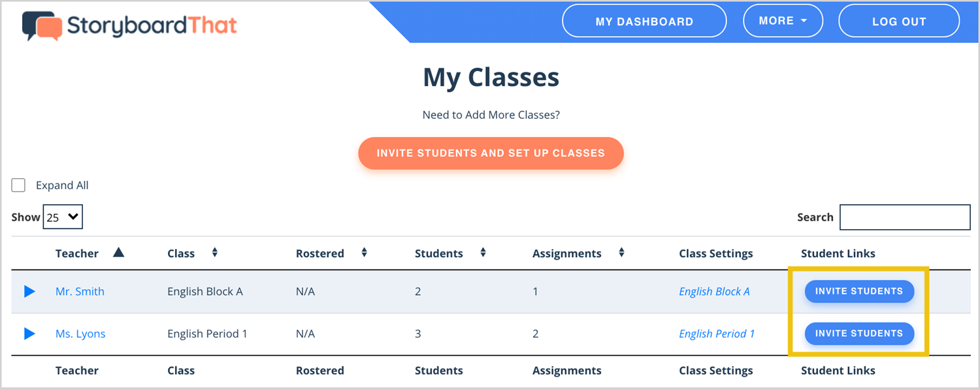The height and width of the screenshot is (389, 980).
Task: Click the StoryboardThat logo
Action: [129, 25]
